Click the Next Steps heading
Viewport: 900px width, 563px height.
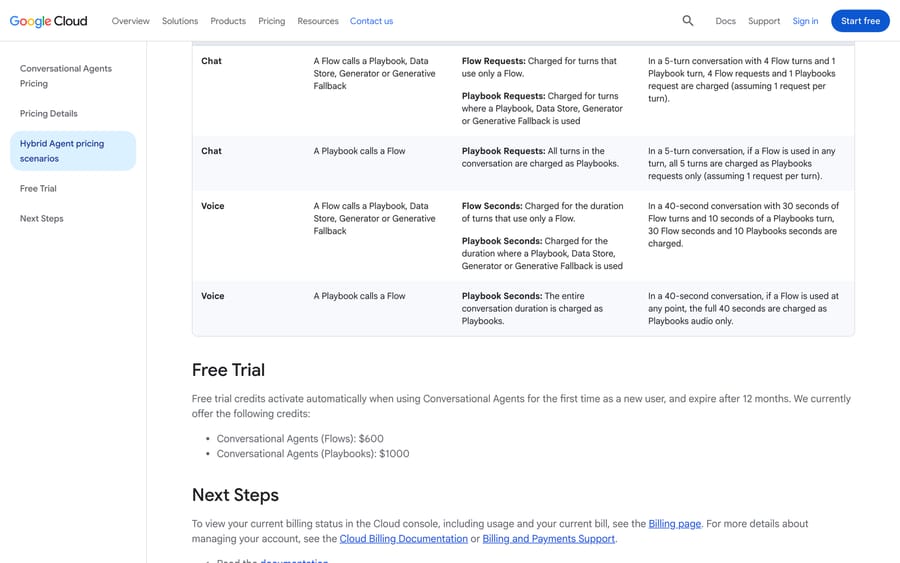coord(235,495)
